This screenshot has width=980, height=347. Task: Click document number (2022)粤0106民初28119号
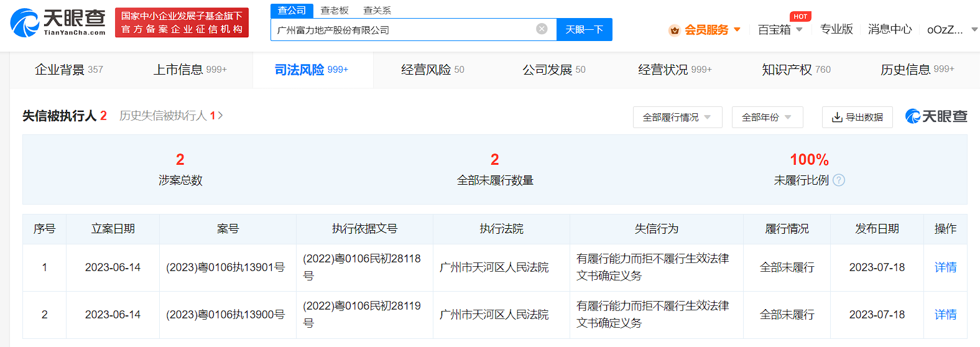pyautogui.click(x=362, y=314)
